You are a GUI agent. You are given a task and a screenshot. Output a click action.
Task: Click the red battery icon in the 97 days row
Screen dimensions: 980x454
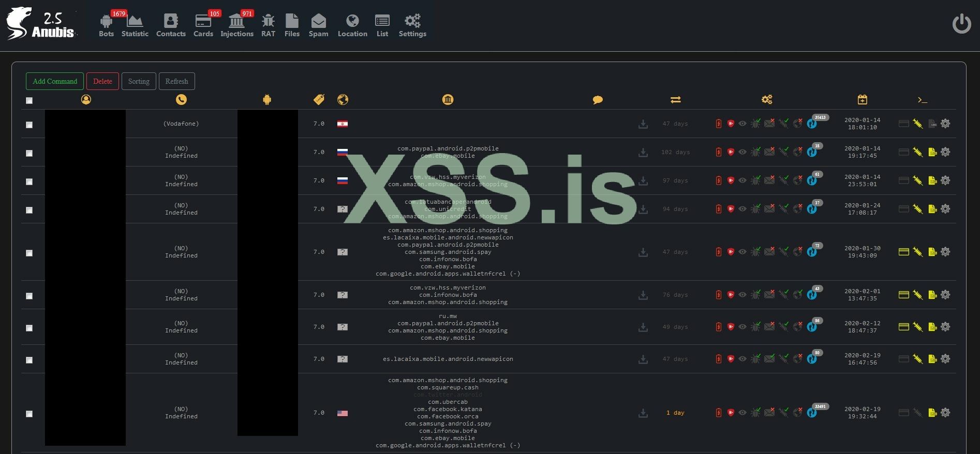[x=718, y=180]
